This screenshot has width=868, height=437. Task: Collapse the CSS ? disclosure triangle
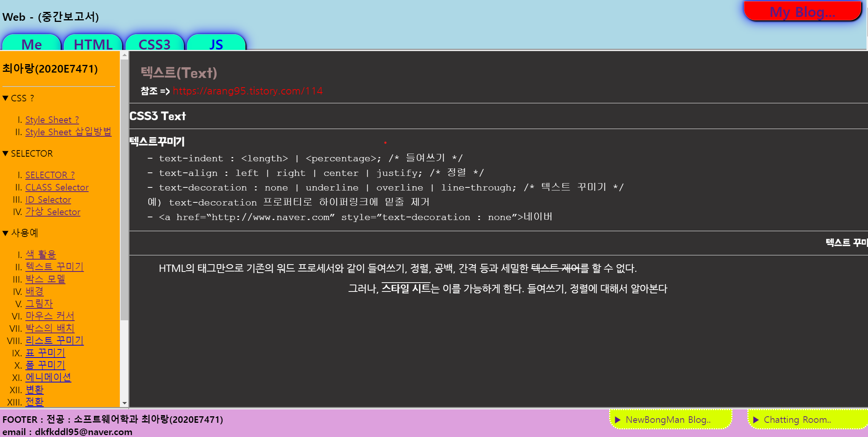coord(5,98)
